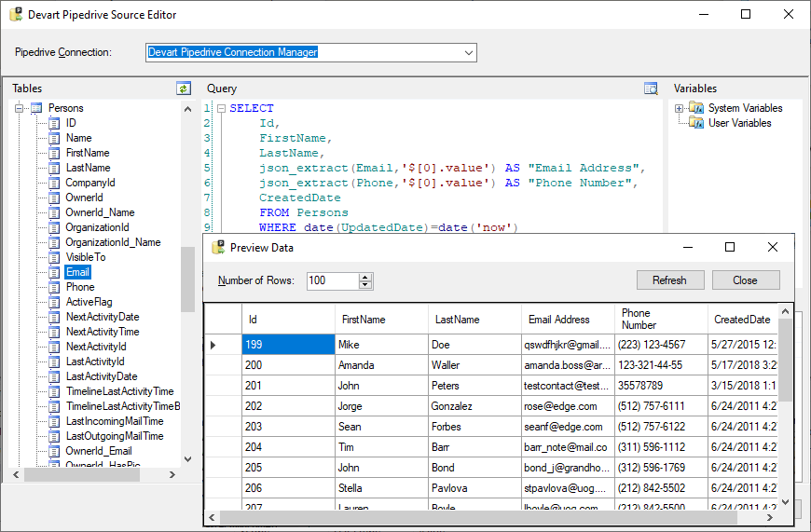The width and height of the screenshot is (811, 532).
Task: Open the Pipedrive Connection dropdown
Action: click(x=469, y=52)
